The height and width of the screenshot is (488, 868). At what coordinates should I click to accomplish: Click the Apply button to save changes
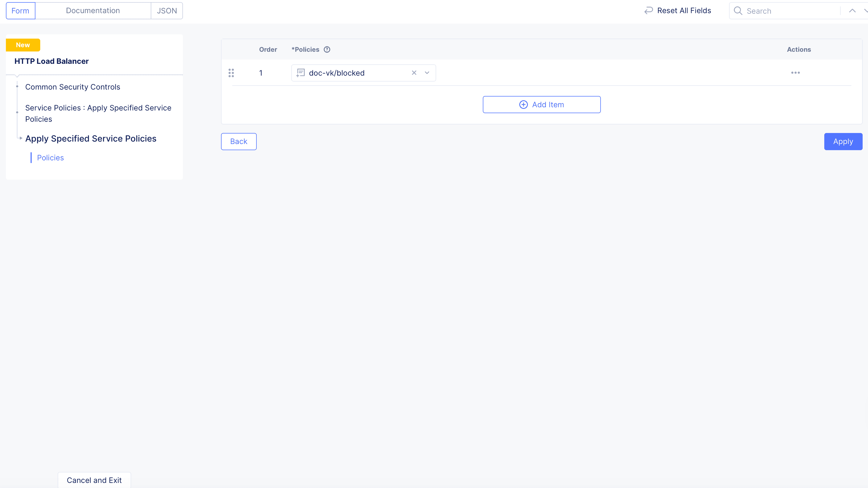[x=844, y=141]
